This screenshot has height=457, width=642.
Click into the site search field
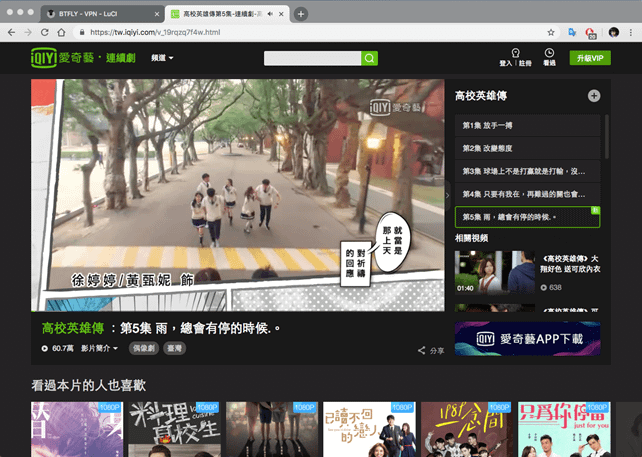coord(312,58)
